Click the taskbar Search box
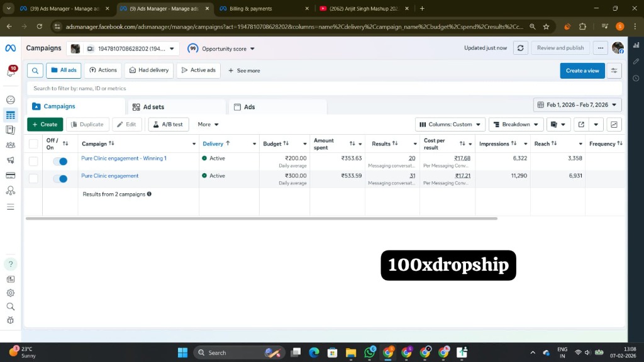644x362 pixels. click(239, 353)
